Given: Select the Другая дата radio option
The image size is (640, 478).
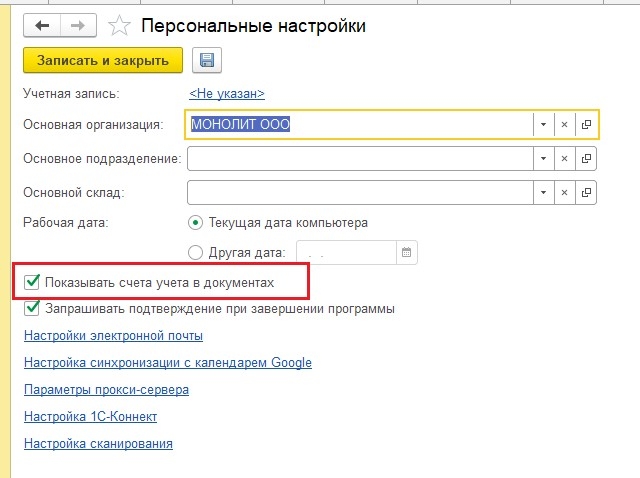Looking at the screenshot, I should click(x=194, y=253).
